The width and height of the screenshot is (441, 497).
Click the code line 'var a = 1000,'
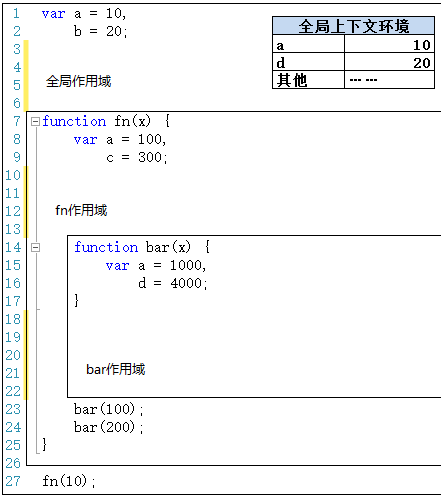click(156, 265)
